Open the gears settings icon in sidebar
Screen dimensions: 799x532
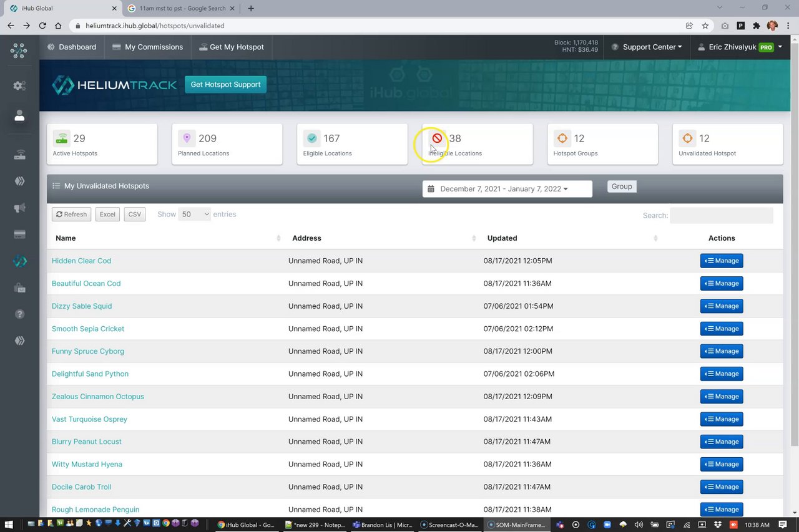click(x=19, y=85)
